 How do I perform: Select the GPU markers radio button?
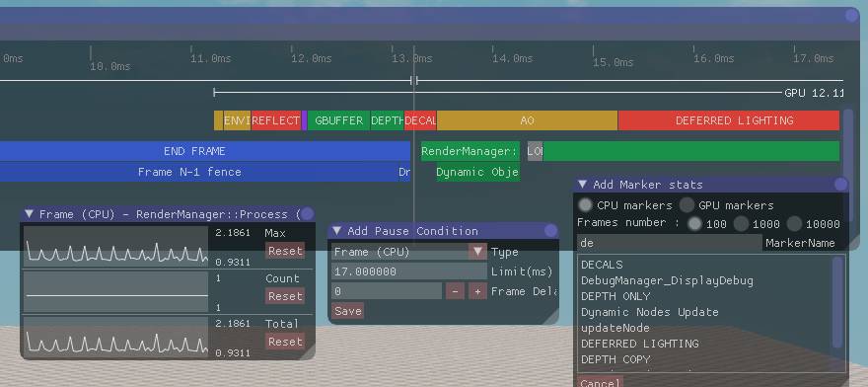click(687, 205)
